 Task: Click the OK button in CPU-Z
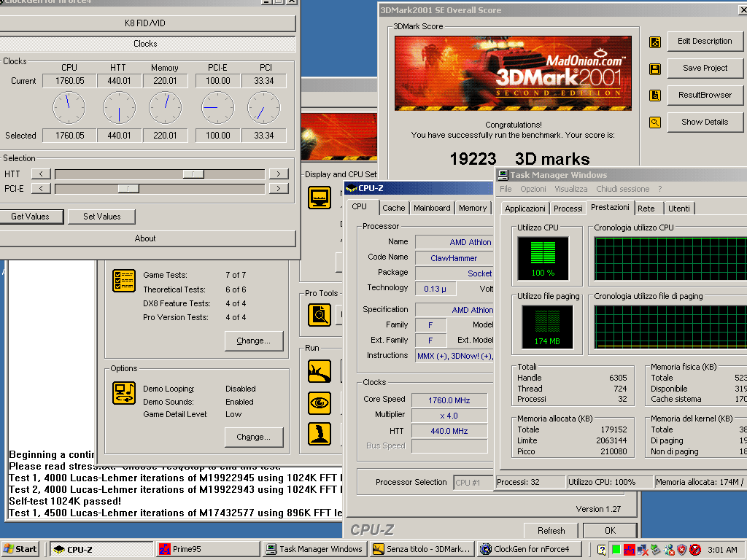coord(610,531)
